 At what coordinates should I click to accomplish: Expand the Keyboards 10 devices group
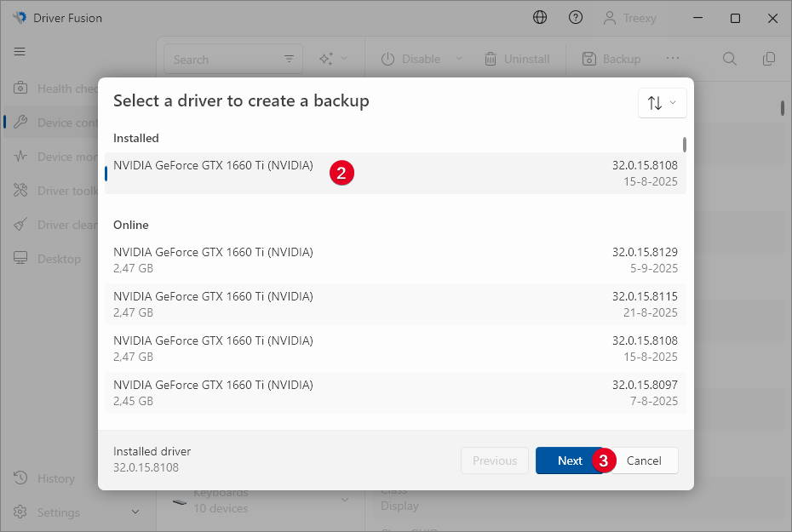click(x=345, y=500)
